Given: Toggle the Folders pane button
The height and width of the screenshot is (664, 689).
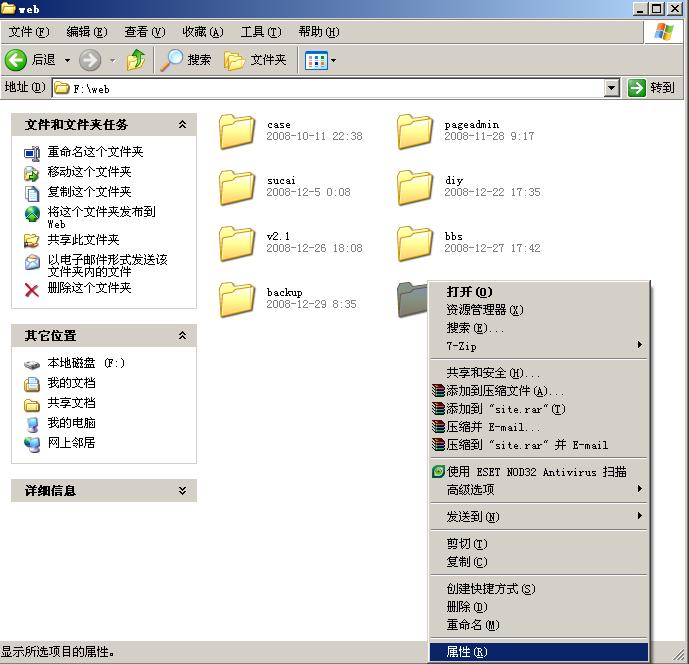Looking at the screenshot, I should [255, 60].
